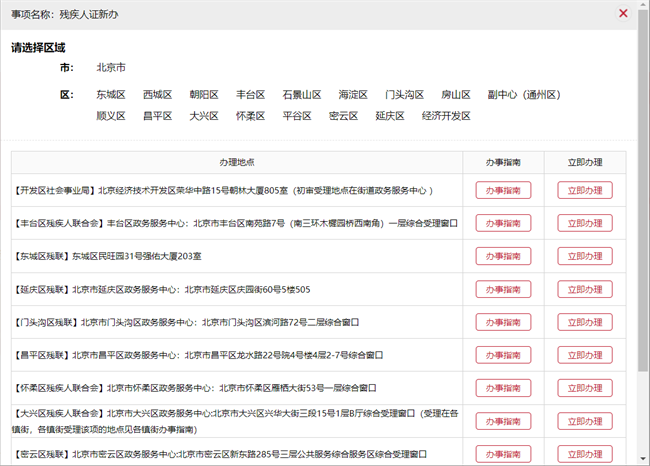Open 办事指南 for 怀柔区残疾人联合会
Image resolution: width=650 pixels, height=466 pixels.
click(503, 388)
